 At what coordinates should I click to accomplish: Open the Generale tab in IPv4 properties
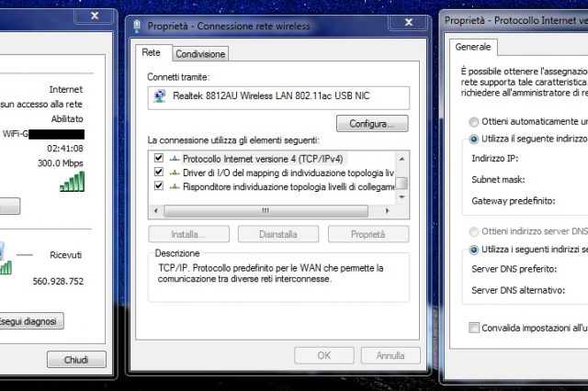click(473, 47)
